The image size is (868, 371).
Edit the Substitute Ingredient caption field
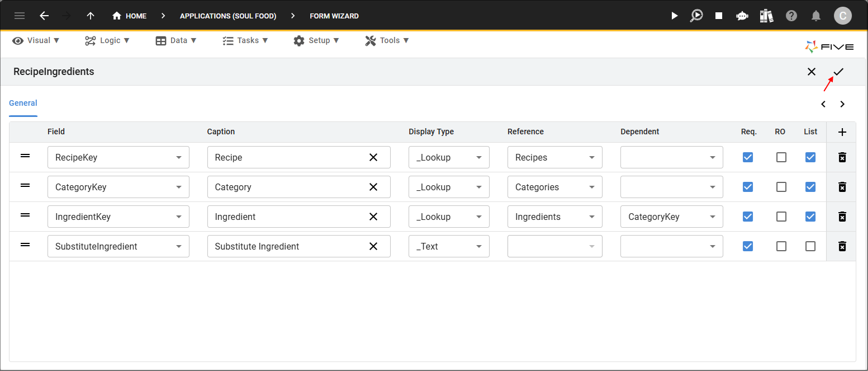[x=298, y=246]
